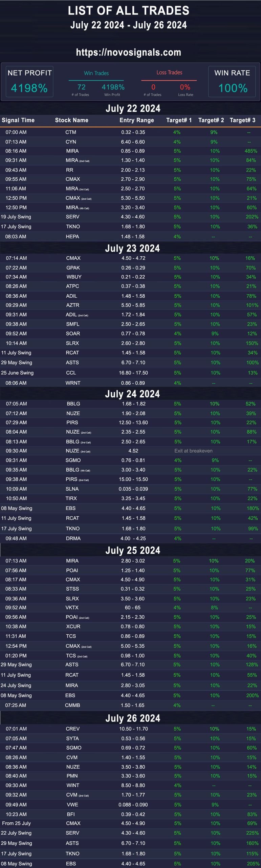Select the SLNA entry range 0.035 - 0.039
Image resolution: width=261 pixels, height=868 pixels.
133,489
